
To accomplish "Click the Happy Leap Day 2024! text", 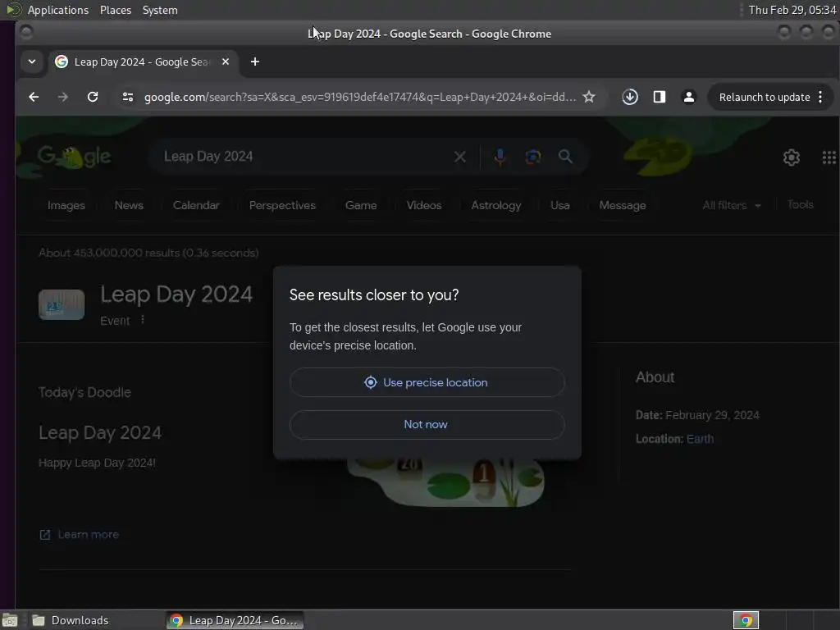I will [x=97, y=463].
